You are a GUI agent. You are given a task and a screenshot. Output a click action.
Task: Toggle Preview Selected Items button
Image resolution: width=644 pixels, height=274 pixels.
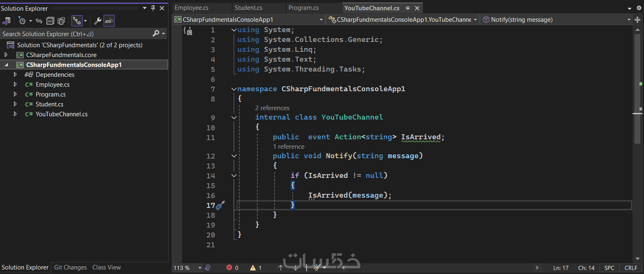tap(109, 21)
